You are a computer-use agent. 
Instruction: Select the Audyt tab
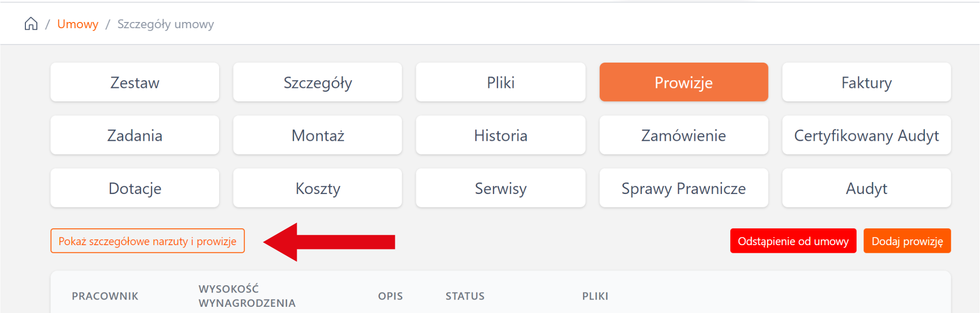(x=866, y=188)
